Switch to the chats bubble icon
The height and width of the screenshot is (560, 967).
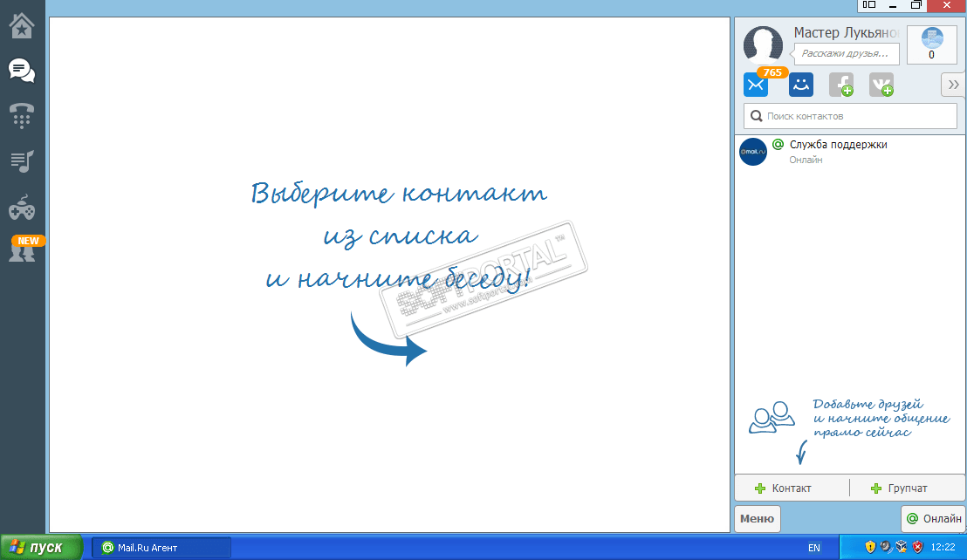click(x=22, y=71)
